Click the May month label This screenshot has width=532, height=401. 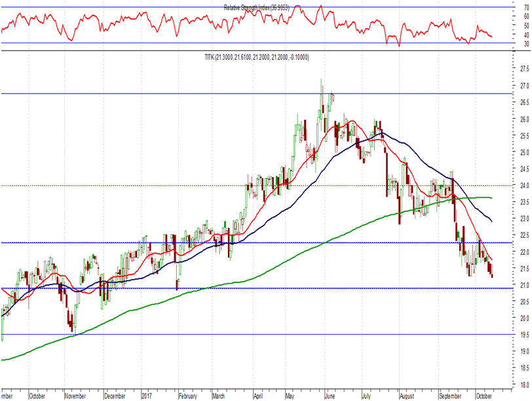click(x=290, y=396)
